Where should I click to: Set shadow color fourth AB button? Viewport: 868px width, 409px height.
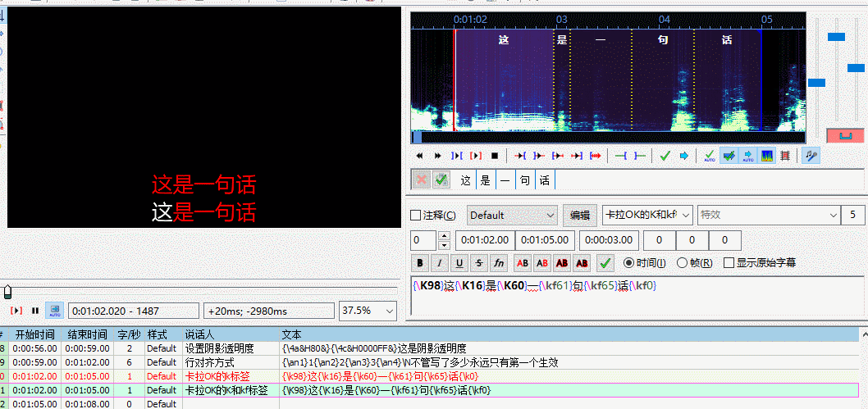582,263
